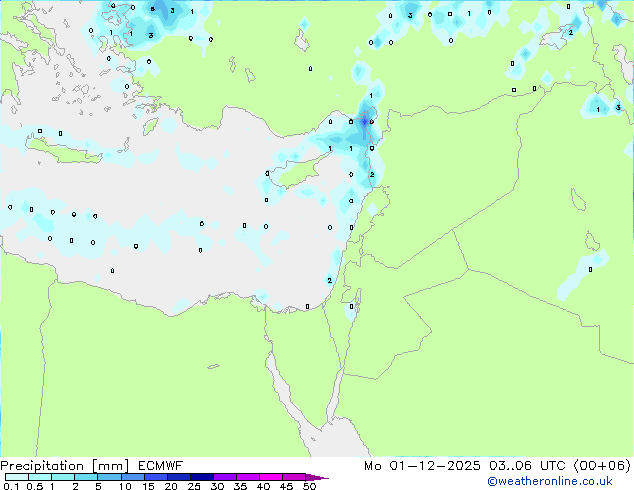Click the 'ECMWF' model label
Viewport: 634px width, 490px height.
point(161,466)
